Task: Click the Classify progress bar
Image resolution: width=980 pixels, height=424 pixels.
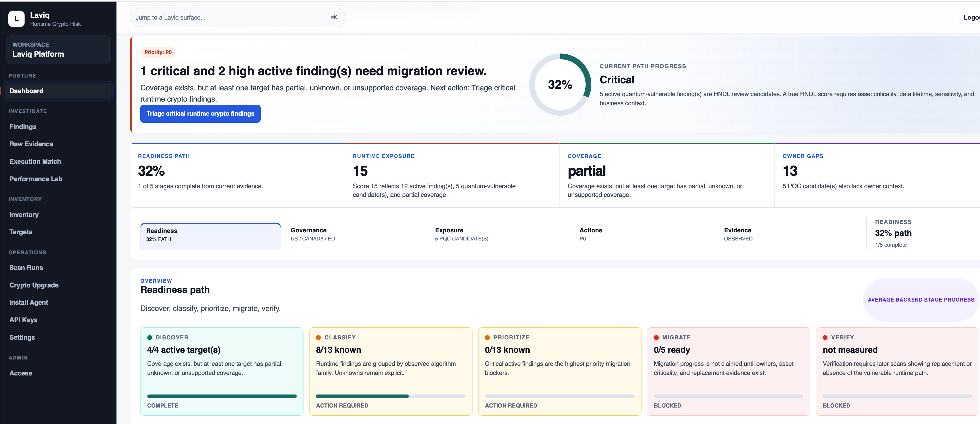Action: pos(391,397)
